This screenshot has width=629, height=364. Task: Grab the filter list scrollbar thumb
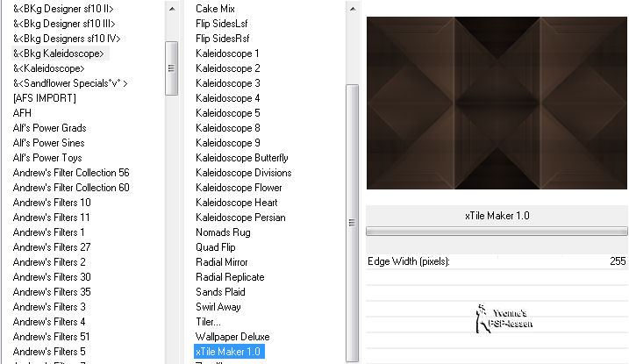point(352,223)
